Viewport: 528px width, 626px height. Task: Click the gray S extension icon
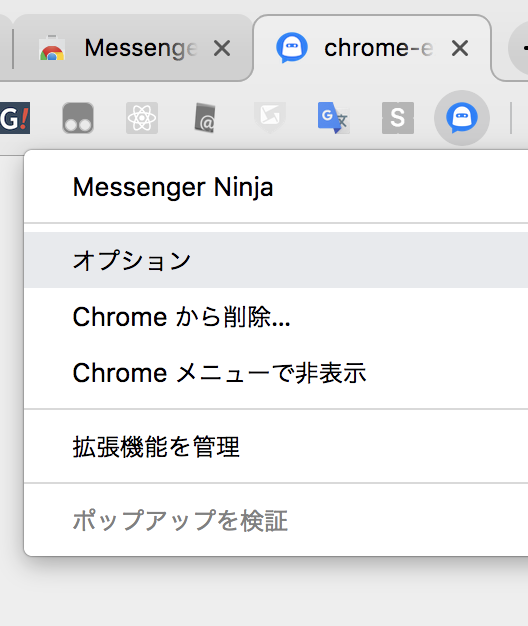click(x=397, y=118)
